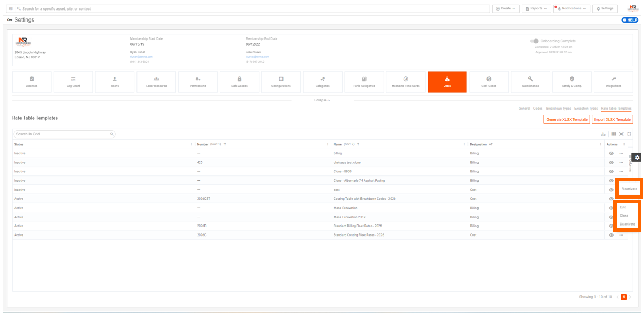Image resolution: width=644 pixels, height=313 pixels.
Task: Open the Cost Codes tile
Action: [489, 82]
